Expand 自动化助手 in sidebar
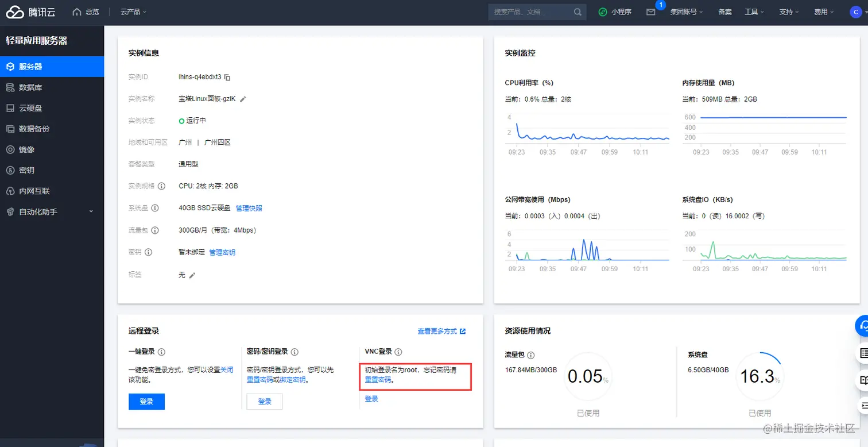 (x=91, y=211)
